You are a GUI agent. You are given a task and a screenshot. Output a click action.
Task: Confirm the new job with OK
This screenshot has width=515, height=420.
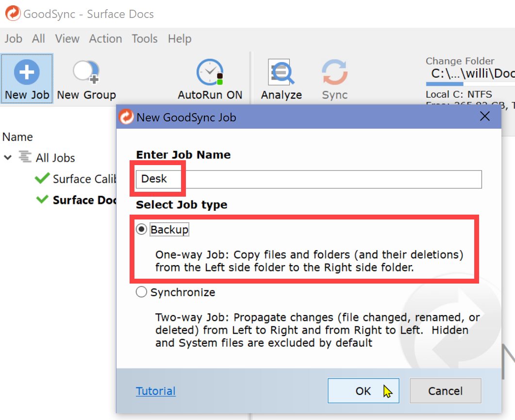pos(363,391)
